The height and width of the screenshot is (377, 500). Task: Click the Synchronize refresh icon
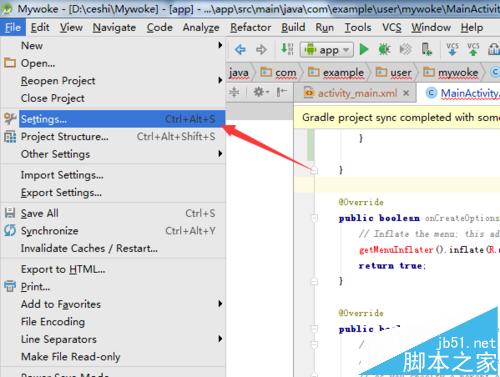(x=10, y=231)
